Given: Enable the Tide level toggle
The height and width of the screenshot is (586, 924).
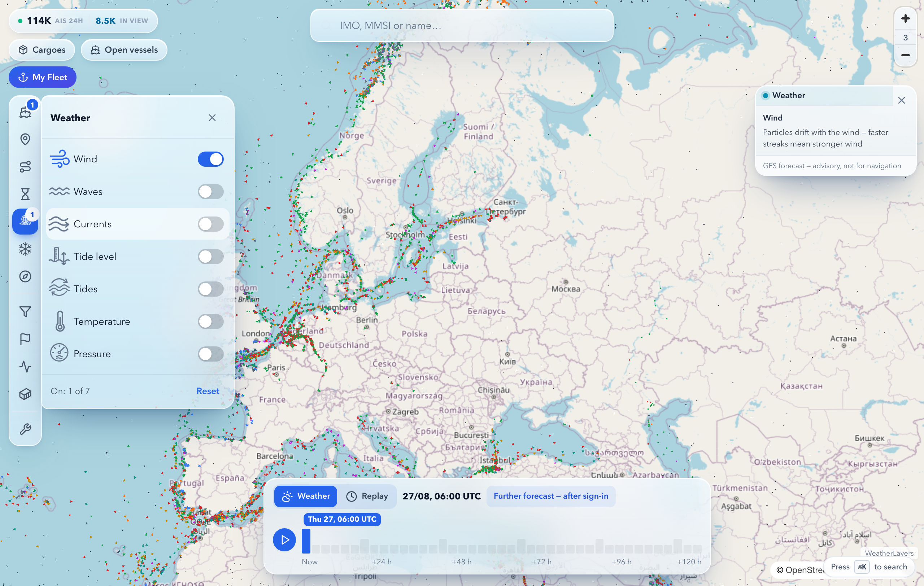Looking at the screenshot, I should (x=211, y=256).
